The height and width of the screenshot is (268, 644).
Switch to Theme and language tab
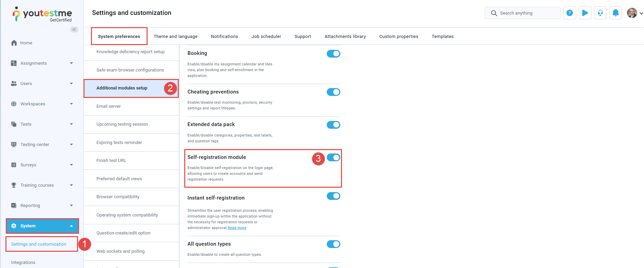pos(175,36)
